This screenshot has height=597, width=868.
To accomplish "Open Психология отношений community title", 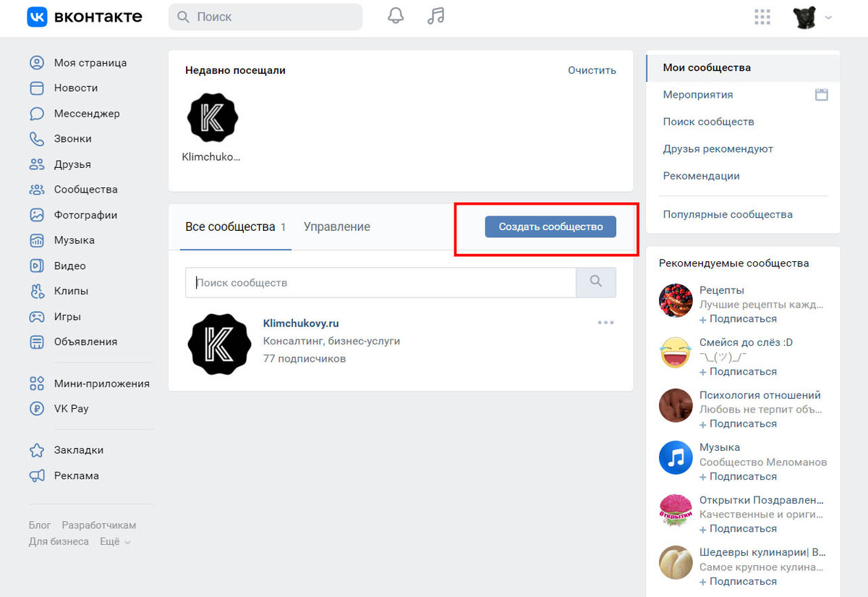I will click(760, 395).
